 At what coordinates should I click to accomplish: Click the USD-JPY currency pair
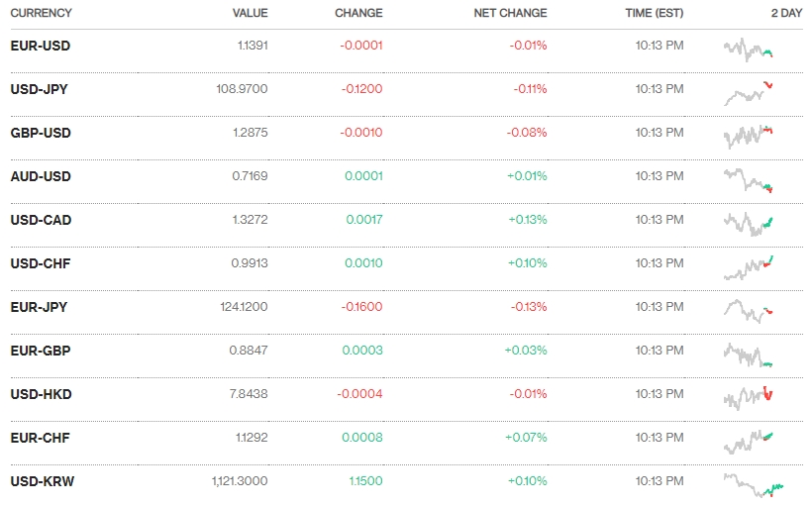39,89
